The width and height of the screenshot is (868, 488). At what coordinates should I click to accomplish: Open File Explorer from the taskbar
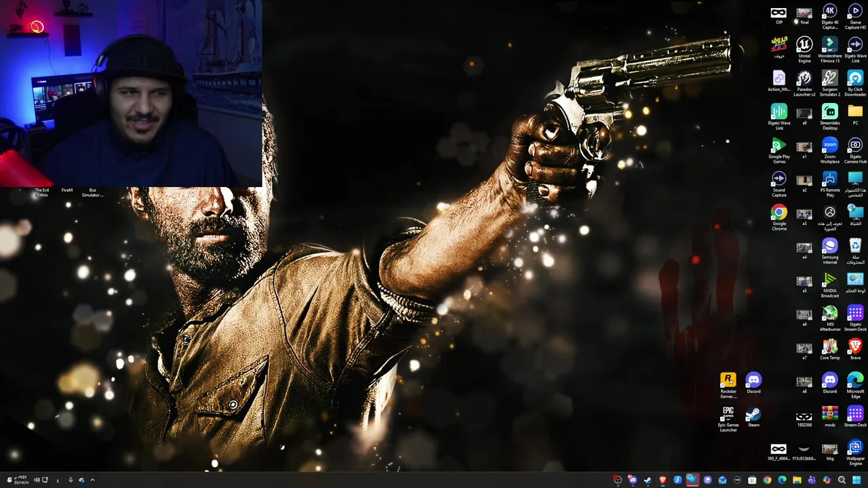click(x=797, y=480)
